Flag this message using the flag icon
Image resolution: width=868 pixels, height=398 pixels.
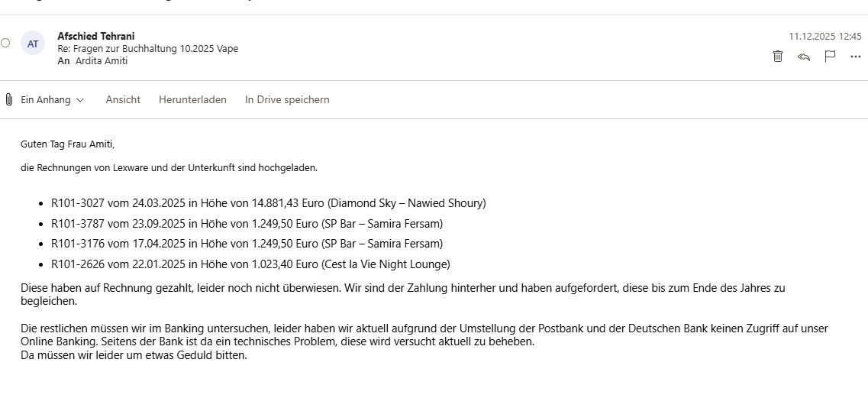coord(830,56)
